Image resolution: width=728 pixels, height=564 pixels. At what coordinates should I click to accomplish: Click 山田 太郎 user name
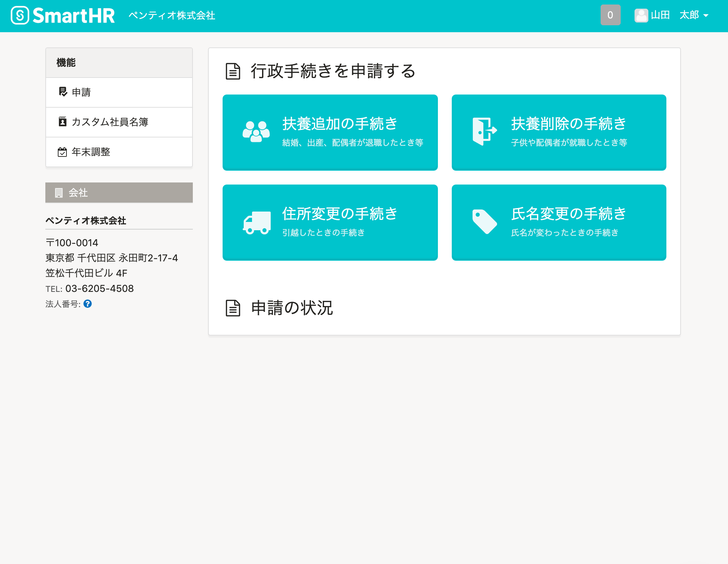[x=675, y=15]
